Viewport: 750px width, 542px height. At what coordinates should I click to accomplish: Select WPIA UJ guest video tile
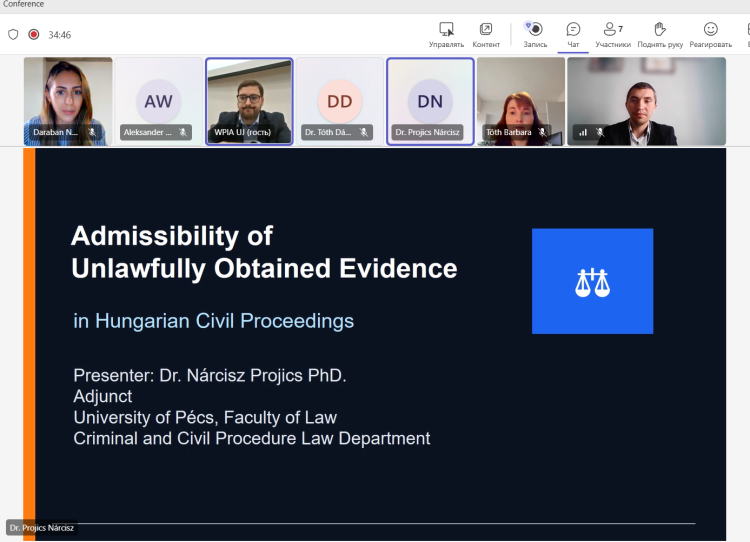[249, 101]
